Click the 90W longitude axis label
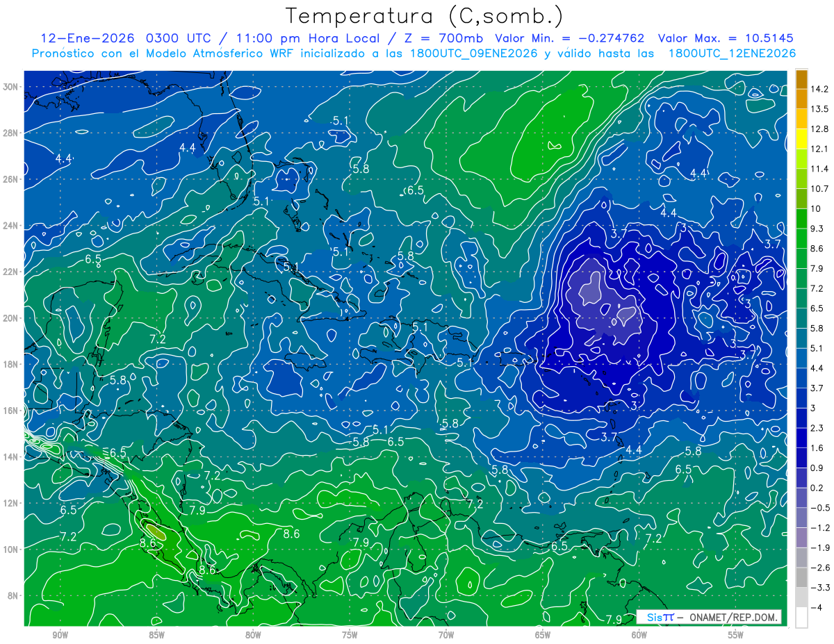834x644 pixels. click(60, 635)
